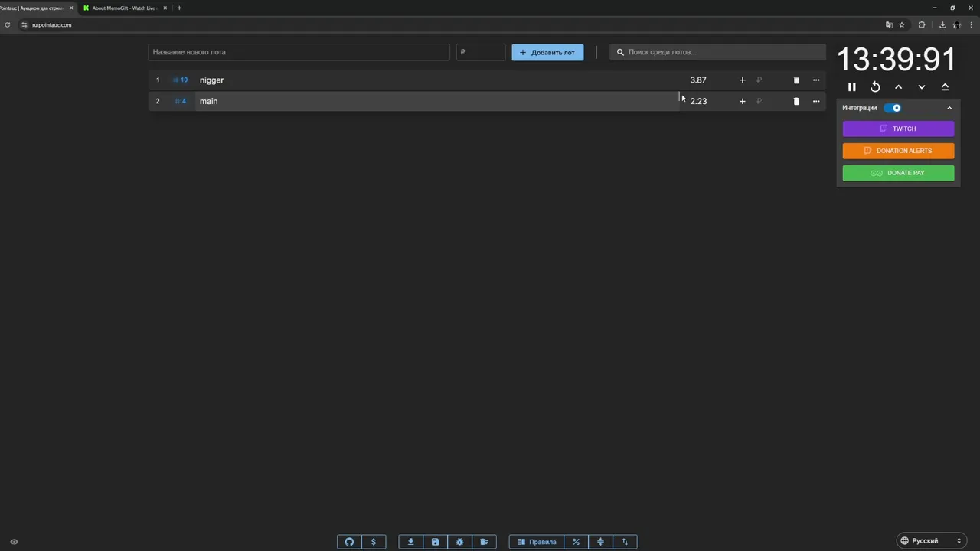The height and width of the screenshot is (551, 980).
Task: Toggle the Интеграции switch
Action: pyautogui.click(x=893, y=108)
